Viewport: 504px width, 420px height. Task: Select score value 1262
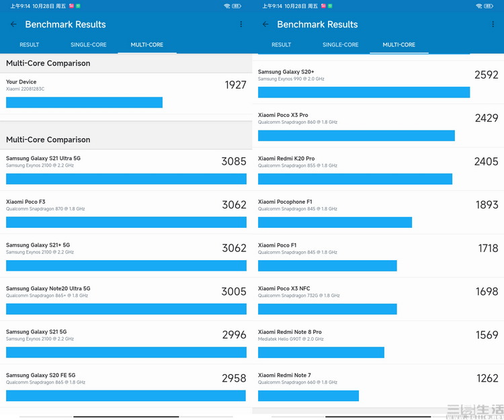click(x=487, y=378)
